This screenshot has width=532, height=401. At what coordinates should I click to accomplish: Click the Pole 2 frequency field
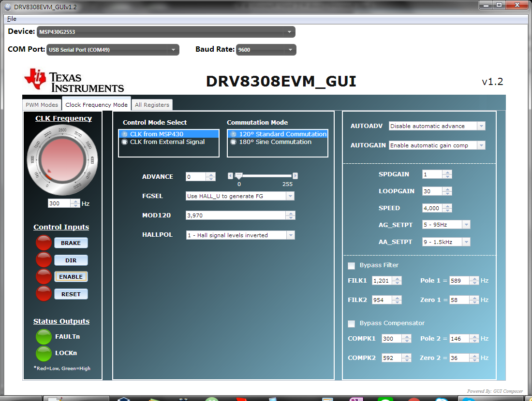click(459, 339)
